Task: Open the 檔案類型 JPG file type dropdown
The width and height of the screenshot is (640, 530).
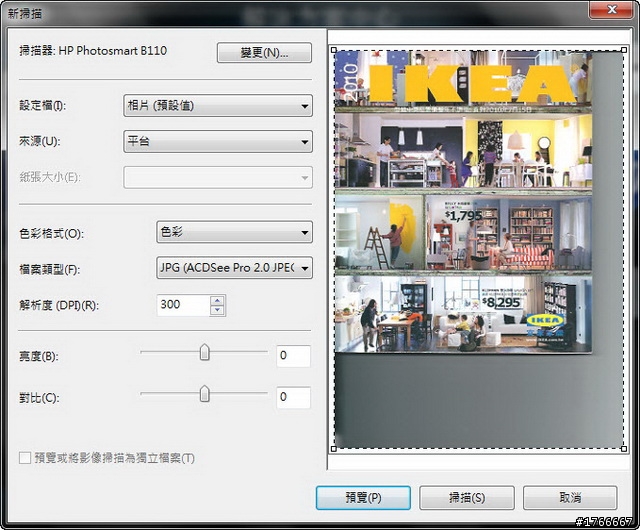Action: pyautogui.click(x=234, y=268)
